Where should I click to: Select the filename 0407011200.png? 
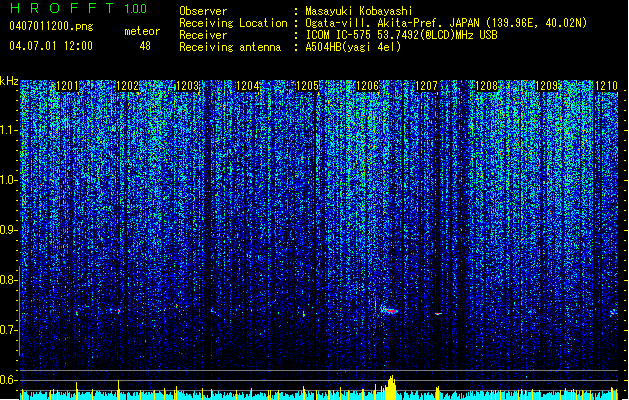pos(51,27)
